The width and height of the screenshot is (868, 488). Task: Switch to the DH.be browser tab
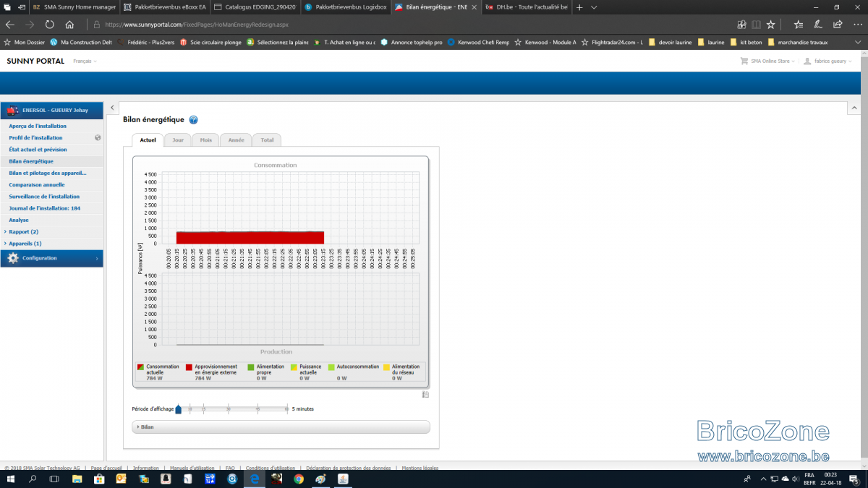[x=527, y=7]
